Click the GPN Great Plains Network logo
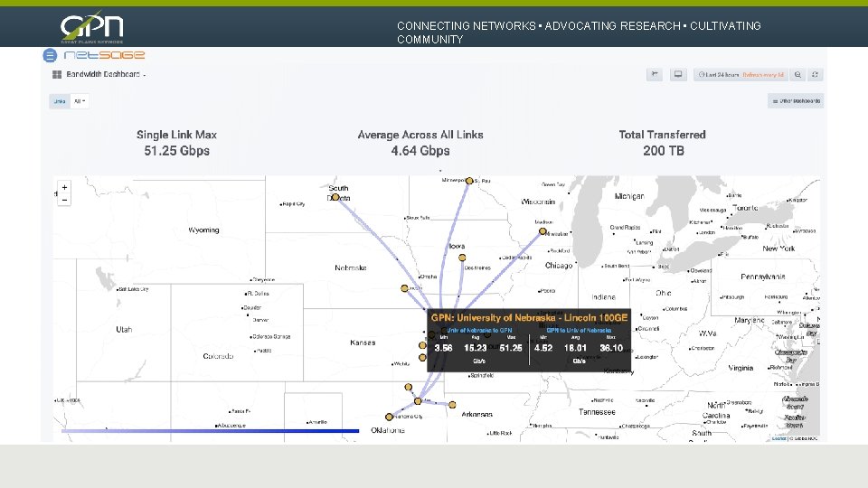 [92, 26]
